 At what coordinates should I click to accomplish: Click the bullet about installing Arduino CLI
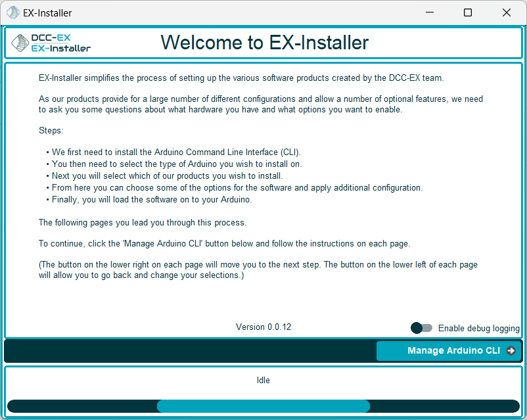click(176, 152)
